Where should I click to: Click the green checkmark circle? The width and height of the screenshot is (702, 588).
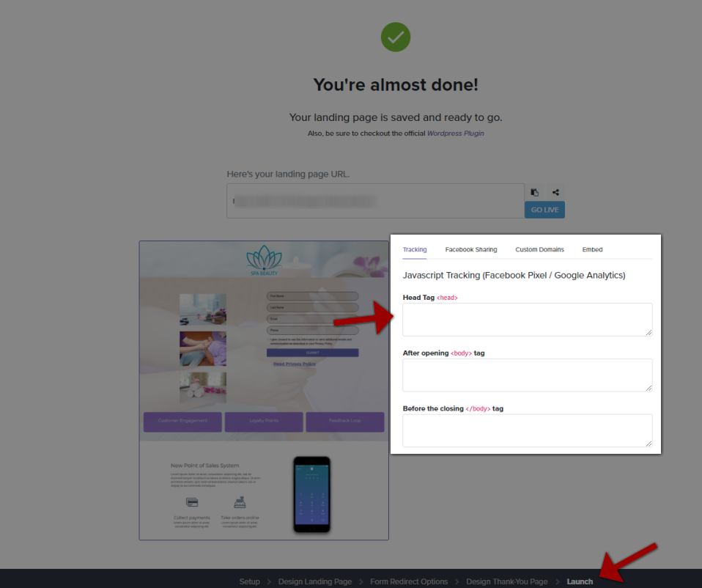[x=395, y=37]
